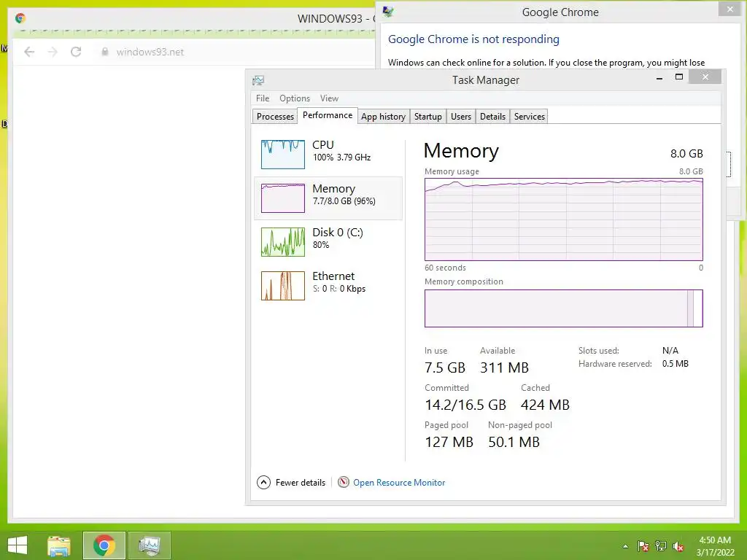Viewport: 747px width, 560px height.
Task: Open the Options menu in Task Manager
Action: [x=295, y=98]
